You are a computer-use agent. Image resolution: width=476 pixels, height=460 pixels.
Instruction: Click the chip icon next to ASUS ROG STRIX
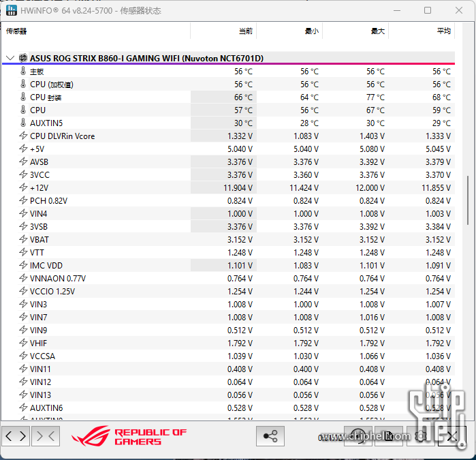tap(23, 58)
